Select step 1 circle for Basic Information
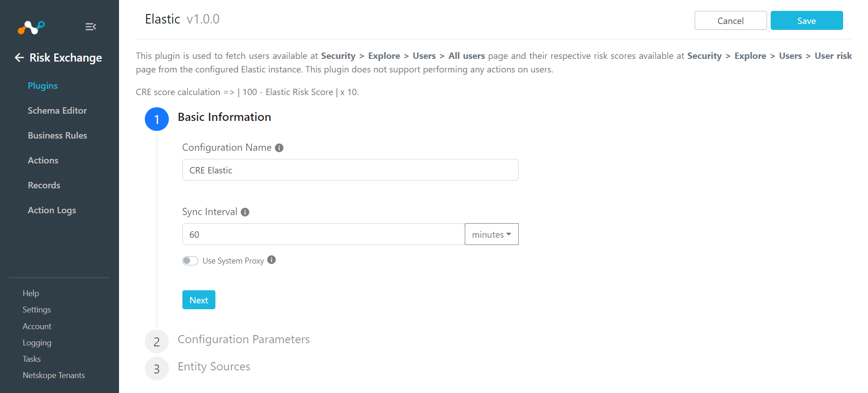This screenshot has width=868, height=393. pyautogui.click(x=157, y=119)
